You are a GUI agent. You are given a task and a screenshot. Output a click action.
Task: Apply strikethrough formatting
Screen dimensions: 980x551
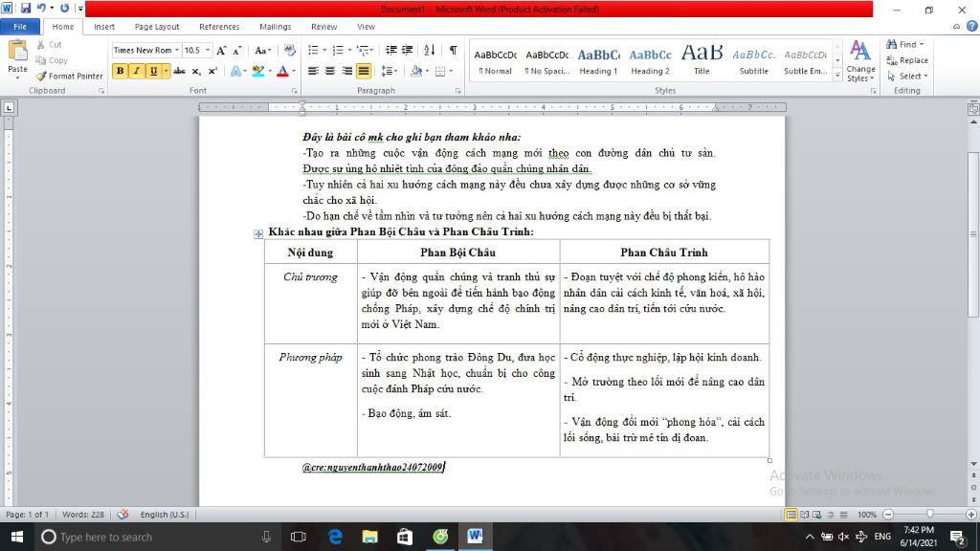pos(180,71)
